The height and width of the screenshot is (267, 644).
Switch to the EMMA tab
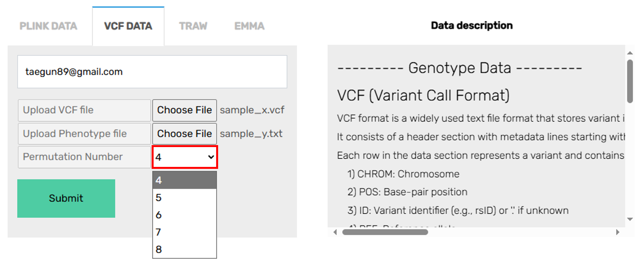point(249,26)
